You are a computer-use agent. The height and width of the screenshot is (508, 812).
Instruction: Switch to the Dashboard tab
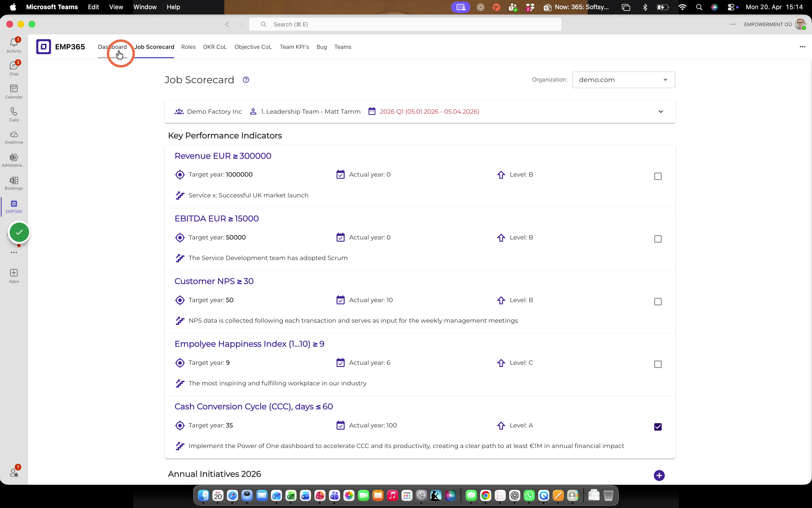(x=112, y=47)
